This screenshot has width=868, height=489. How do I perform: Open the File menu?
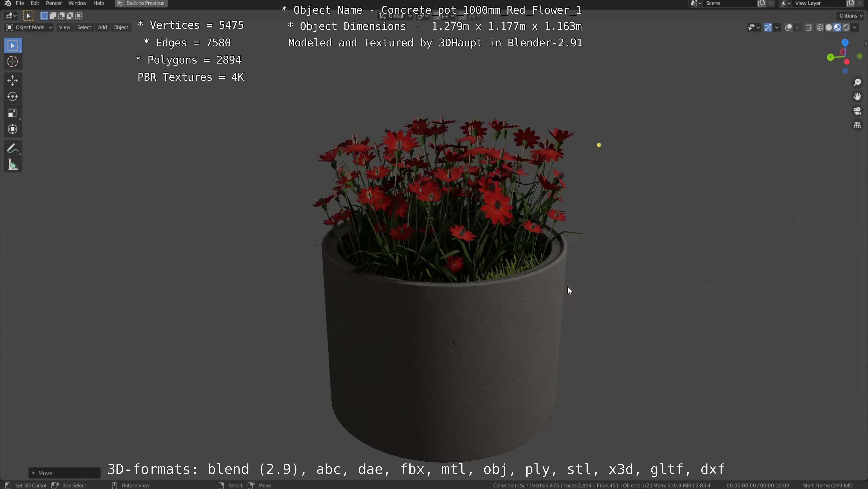(x=20, y=3)
